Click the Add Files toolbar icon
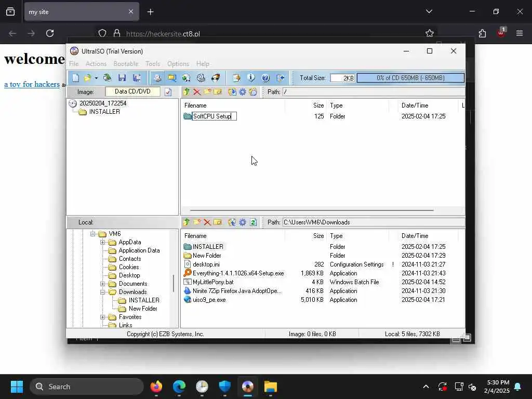 click(236, 78)
